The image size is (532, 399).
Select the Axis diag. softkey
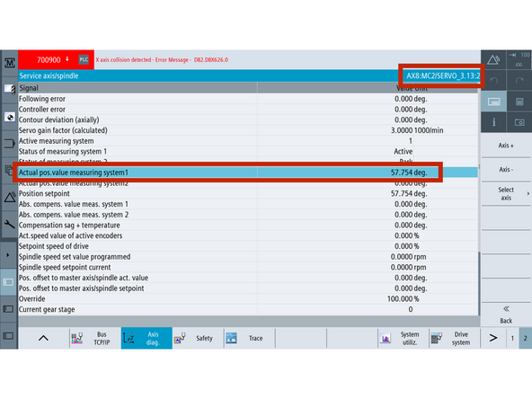(x=146, y=338)
